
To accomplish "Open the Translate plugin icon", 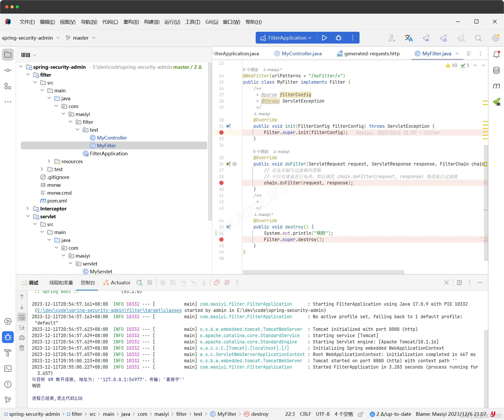I will coord(409,38).
